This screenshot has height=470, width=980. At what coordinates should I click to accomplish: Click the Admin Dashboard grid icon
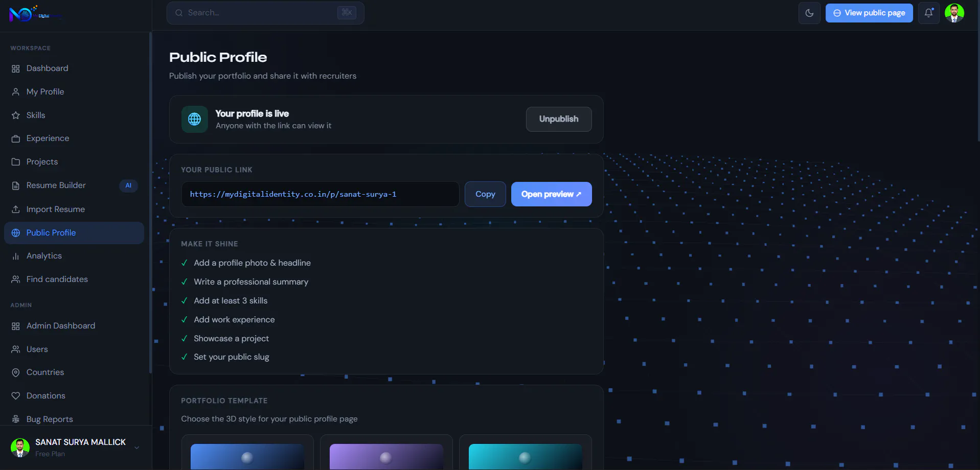16,326
